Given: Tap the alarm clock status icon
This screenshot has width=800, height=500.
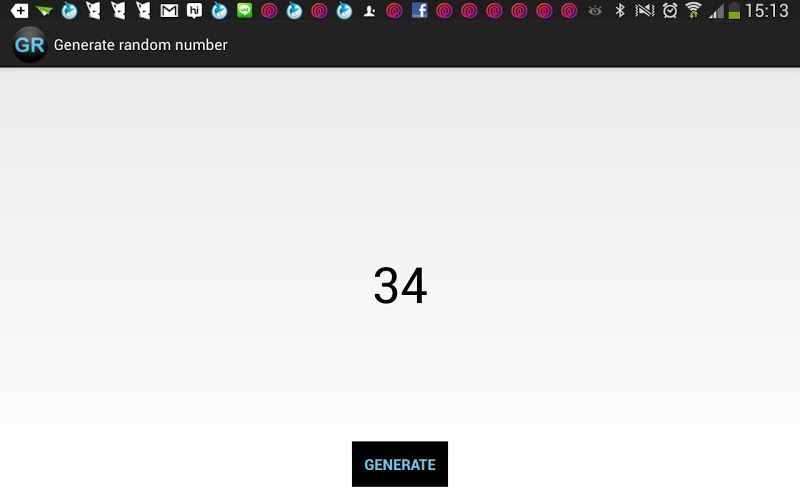Looking at the screenshot, I should pyautogui.click(x=669, y=10).
